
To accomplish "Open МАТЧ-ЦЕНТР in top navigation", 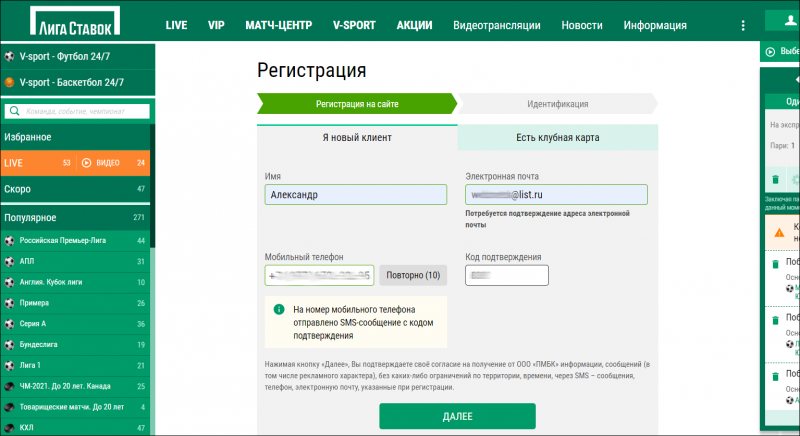I will coord(279,25).
